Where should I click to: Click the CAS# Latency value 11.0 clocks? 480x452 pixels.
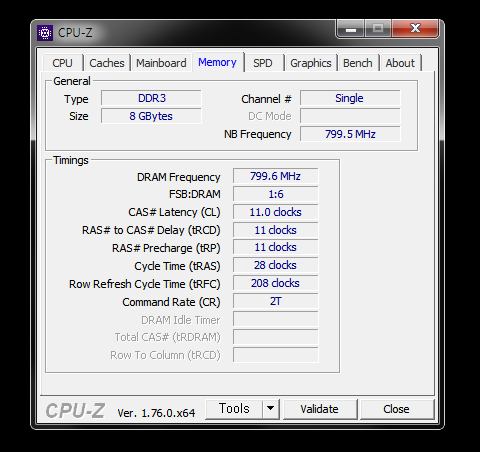[276, 212]
